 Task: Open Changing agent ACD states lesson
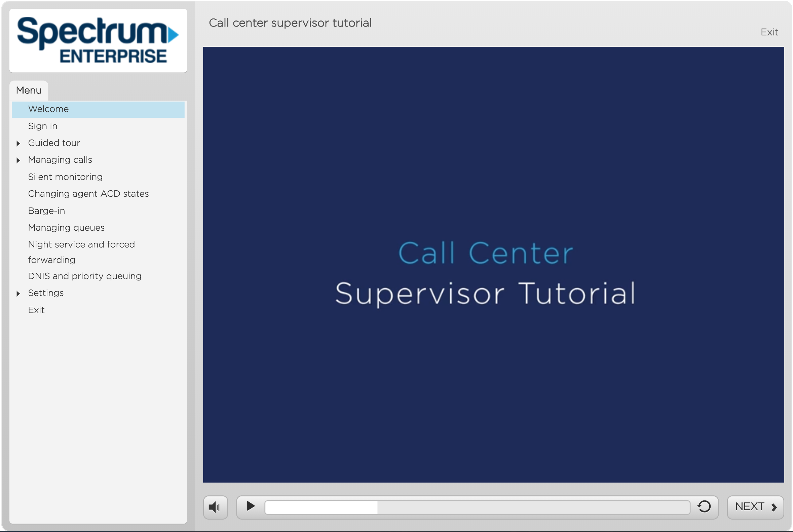[88, 194]
